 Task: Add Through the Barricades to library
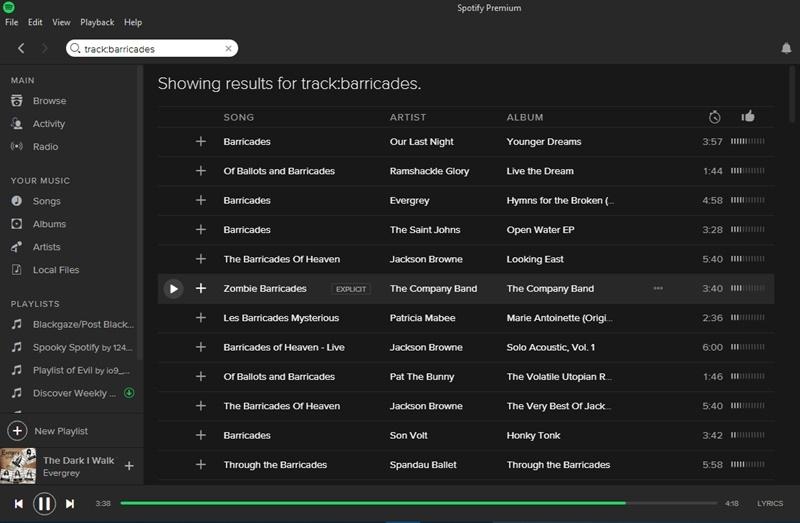click(x=201, y=464)
